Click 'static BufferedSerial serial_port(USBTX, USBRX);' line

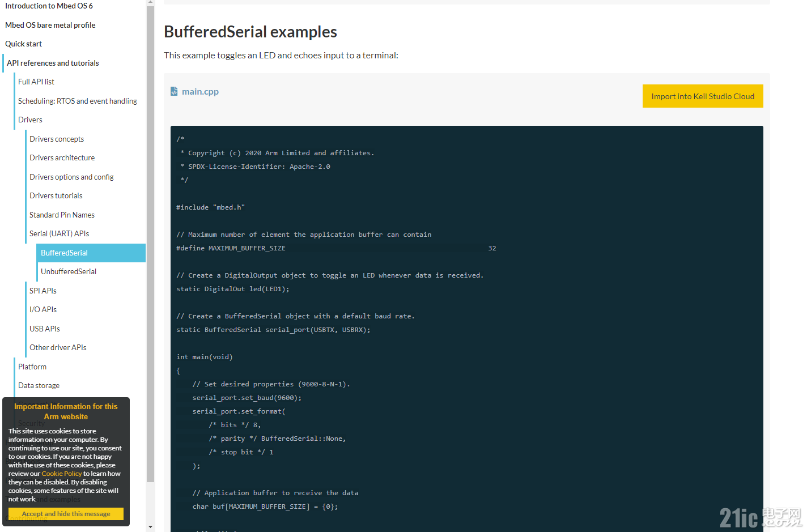273,330
